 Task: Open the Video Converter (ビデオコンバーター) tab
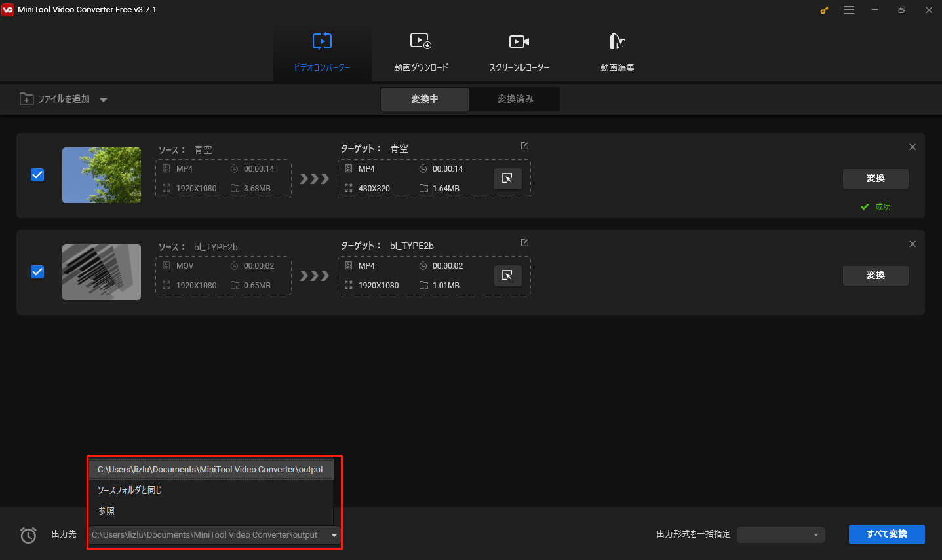click(322, 52)
